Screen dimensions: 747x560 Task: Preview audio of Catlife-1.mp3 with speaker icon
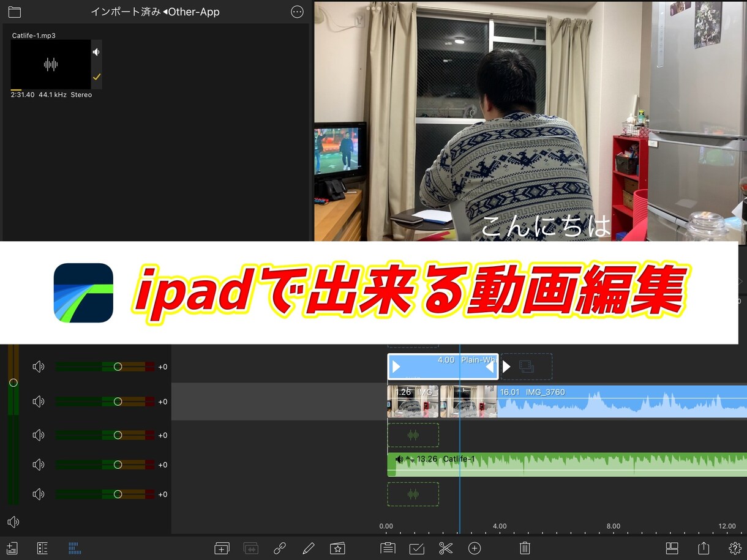click(x=96, y=52)
